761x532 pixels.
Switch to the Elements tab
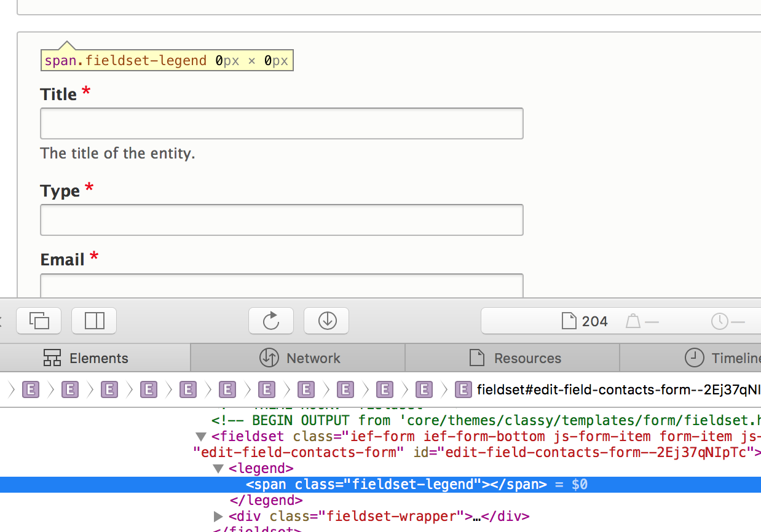coord(86,358)
